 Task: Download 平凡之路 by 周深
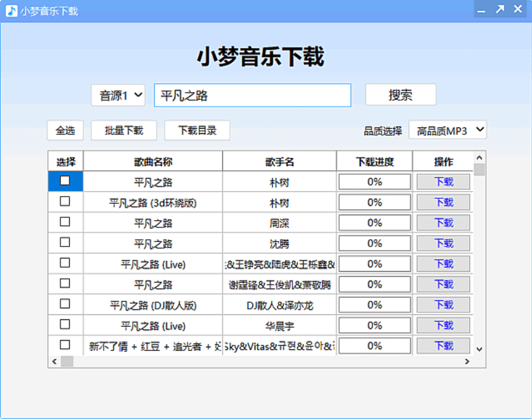coord(443,222)
